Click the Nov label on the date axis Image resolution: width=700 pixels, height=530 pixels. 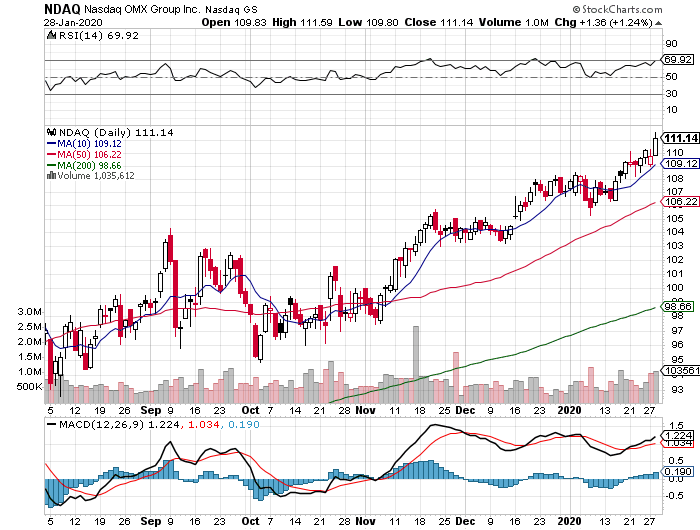pyautogui.click(x=365, y=410)
